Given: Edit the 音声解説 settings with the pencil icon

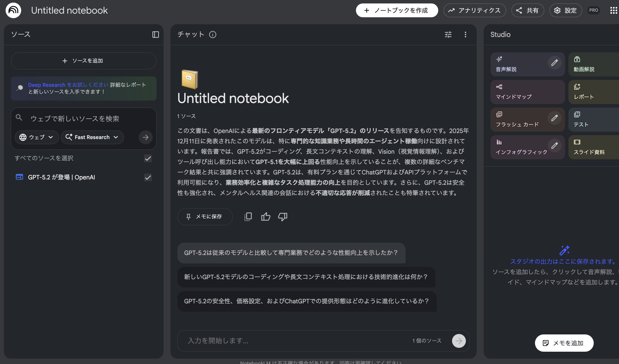Looking at the screenshot, I should coord(554,63).
